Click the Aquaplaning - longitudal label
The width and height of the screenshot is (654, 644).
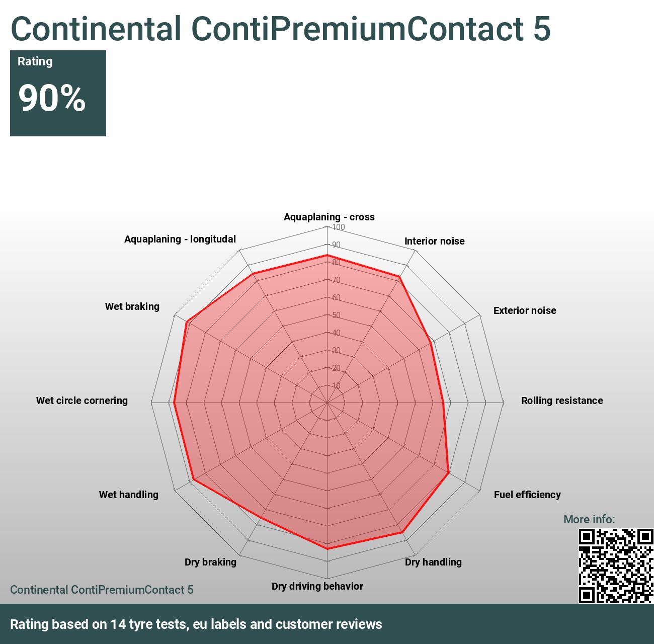(x=180, y=239)
